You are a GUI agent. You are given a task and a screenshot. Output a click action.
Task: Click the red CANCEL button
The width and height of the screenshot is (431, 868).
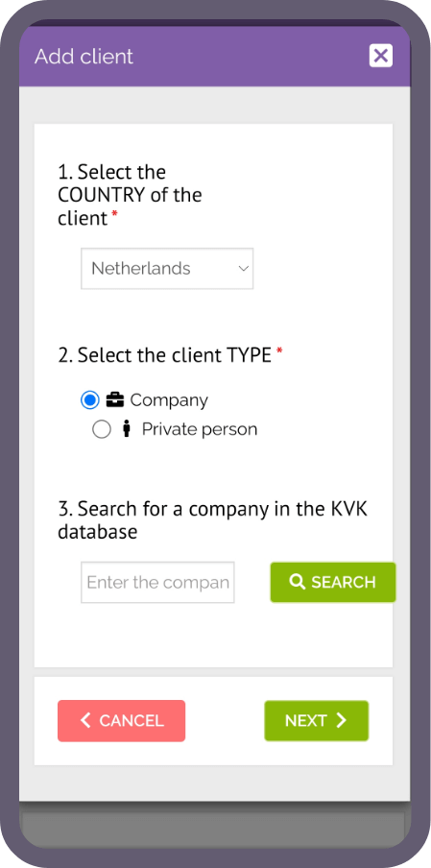[x=121, y=720]
